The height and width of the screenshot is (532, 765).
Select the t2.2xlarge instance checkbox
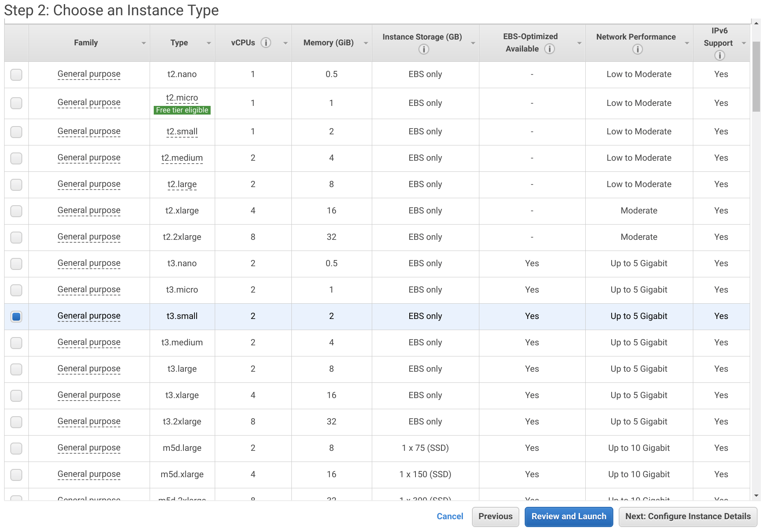[x=16, y=237]
